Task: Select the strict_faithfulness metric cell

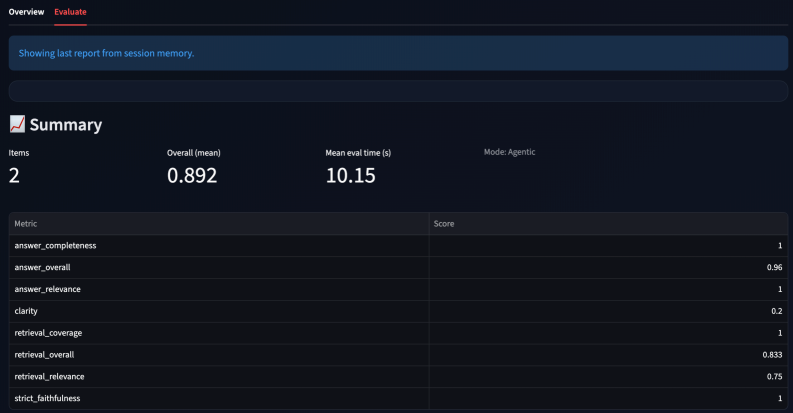Action: 48,399
